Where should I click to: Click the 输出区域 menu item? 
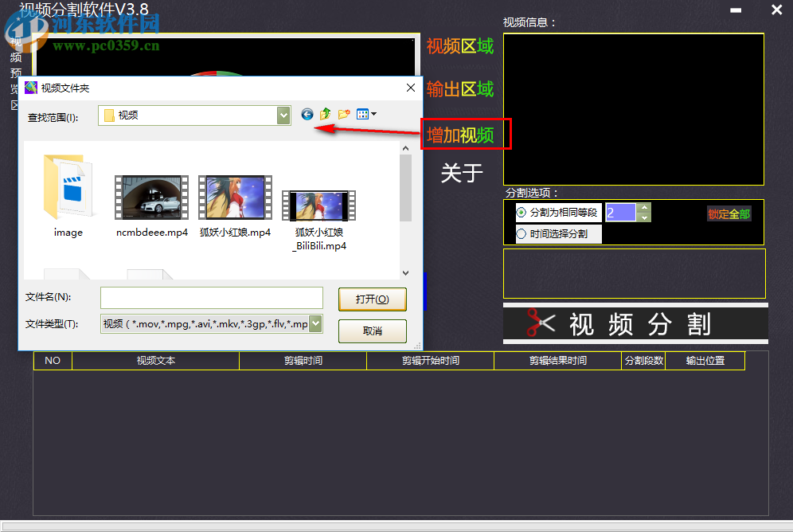459,89
